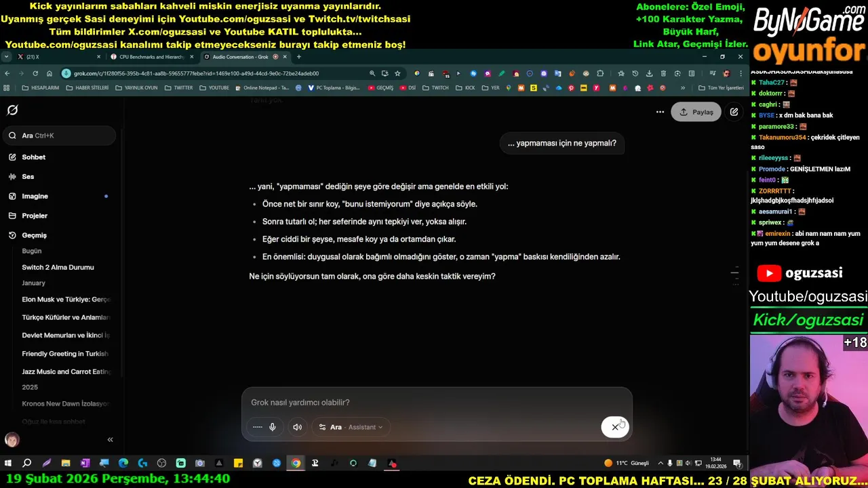This screenshot has width=868, height=488.
Task: Open the three-dot conversation options menu
Action: (660, 112)
